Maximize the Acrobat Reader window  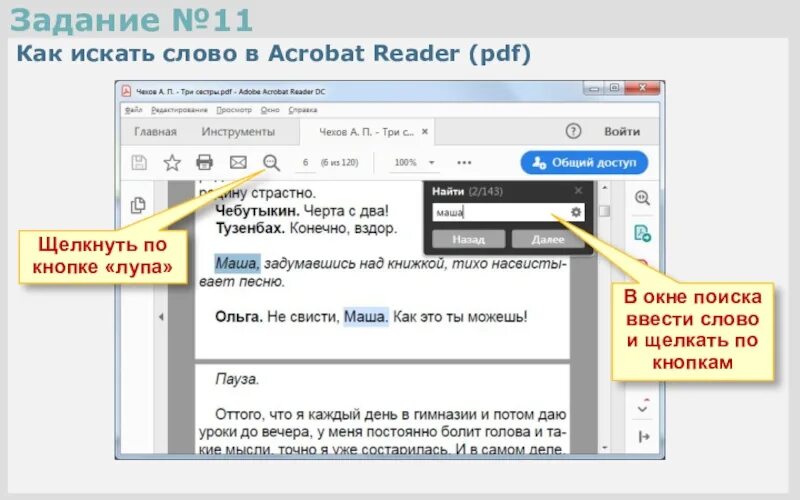pyautogui.click(x=614, y=88)
